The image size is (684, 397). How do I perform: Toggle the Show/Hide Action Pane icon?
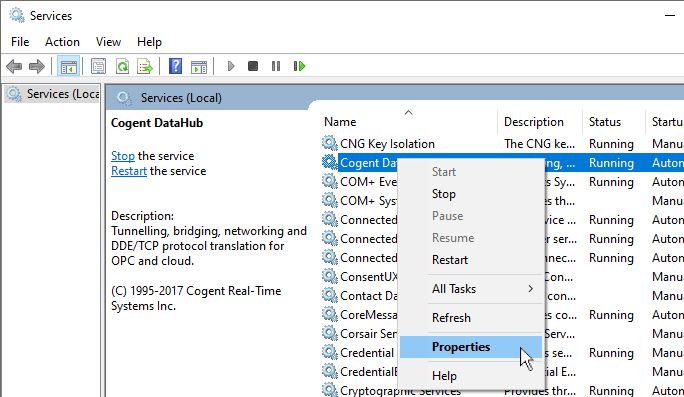(x=199, y=67)
